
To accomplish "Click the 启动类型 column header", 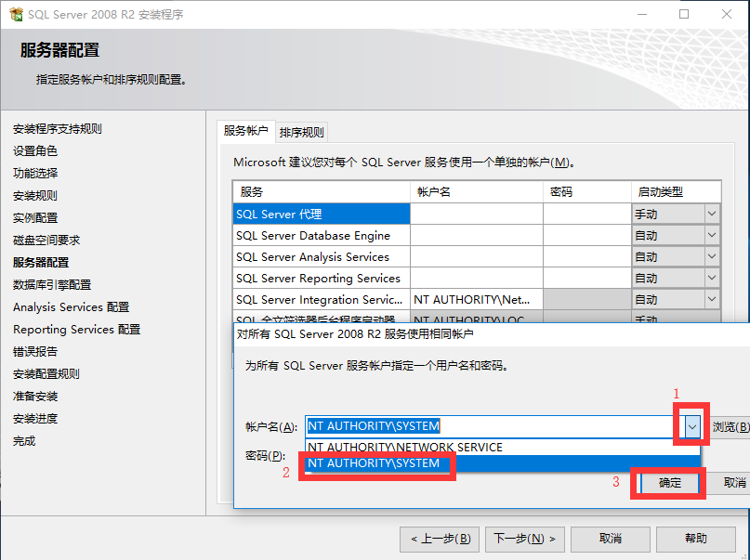I will (676, 192).
